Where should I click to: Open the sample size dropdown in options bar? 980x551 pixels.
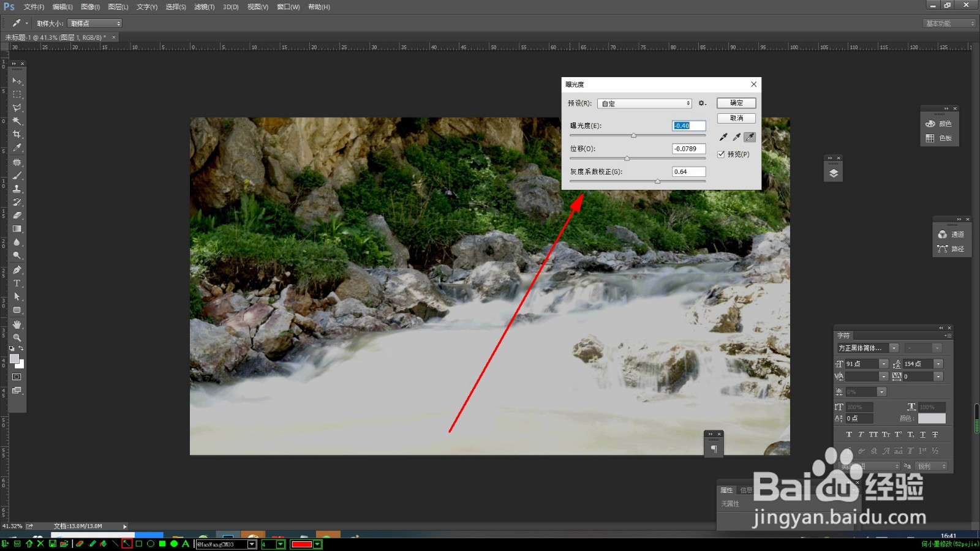tap(95, 23)
